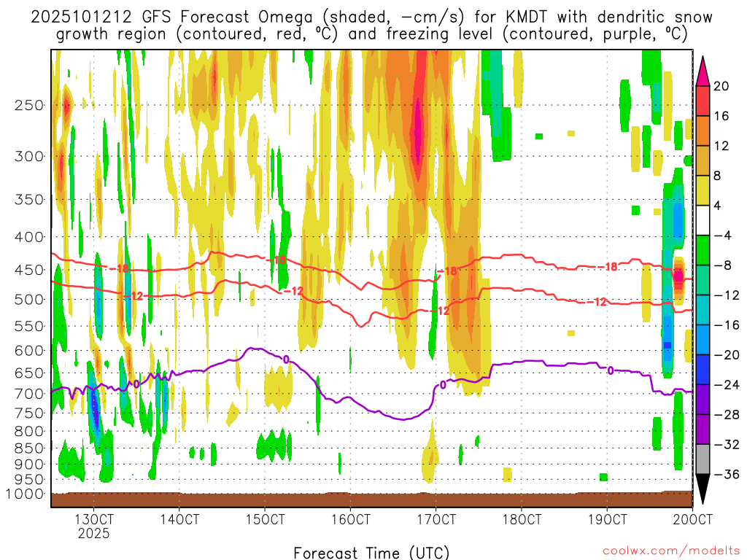Click the coolwx.com/modelts link text
The width and height of the screenshot is (747, 560).
tap(671, 551)
